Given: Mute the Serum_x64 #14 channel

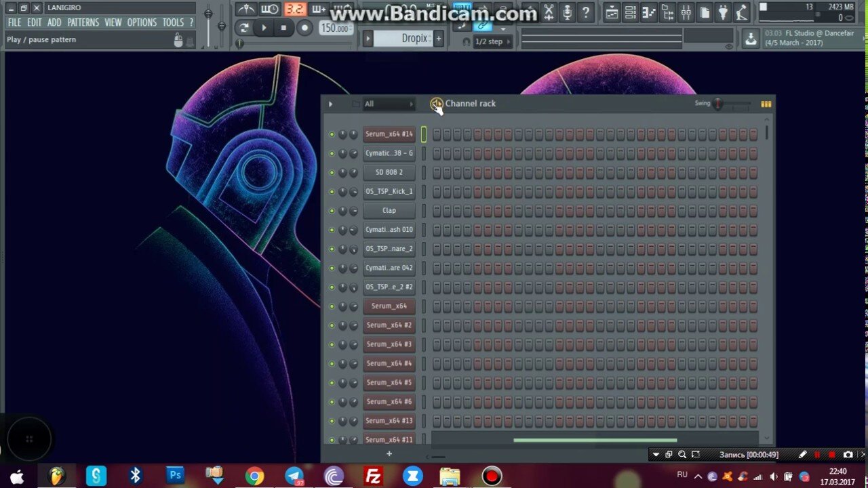Looking at the screenshot, I should 332,134.
